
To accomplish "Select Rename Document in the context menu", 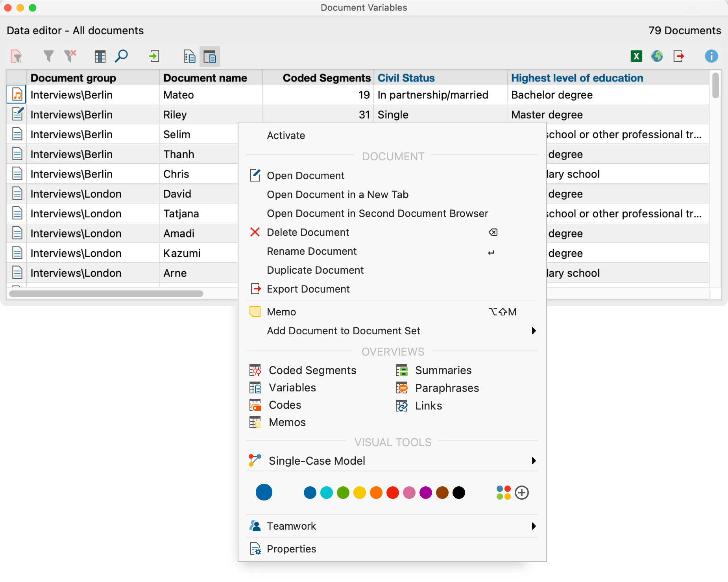I will (312, 251).
